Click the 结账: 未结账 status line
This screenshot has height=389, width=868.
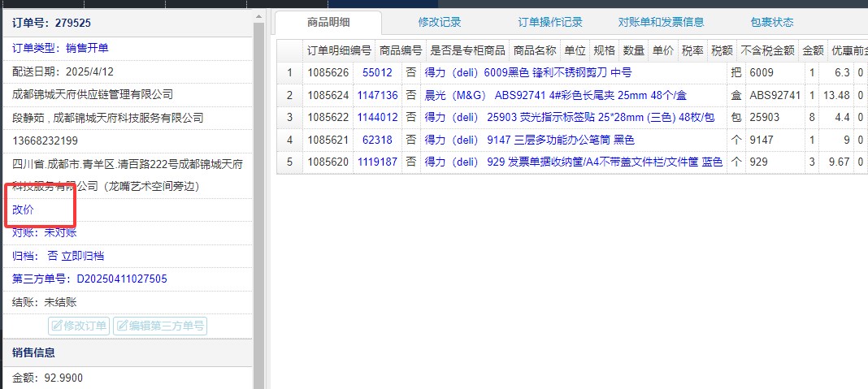pos(44,302)
